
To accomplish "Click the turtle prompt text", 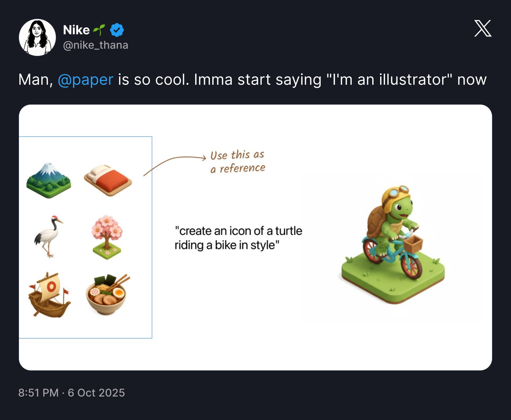I will click(238, 238).
